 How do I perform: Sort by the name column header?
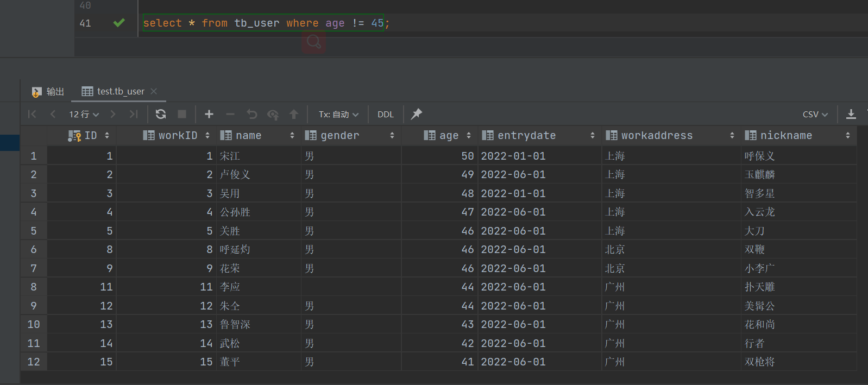click(x=259, y=136)
